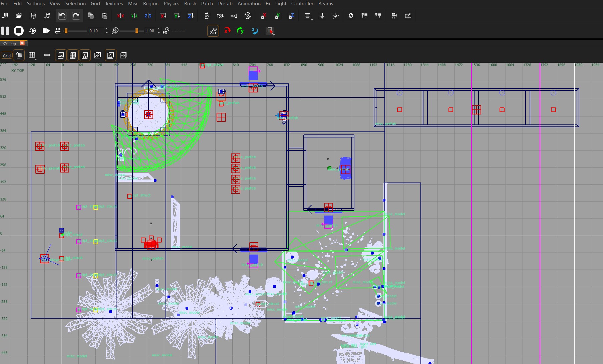This screenshot has height=364, width=603.
Task: Click the step-forward playback button
Action: (46, 31)
